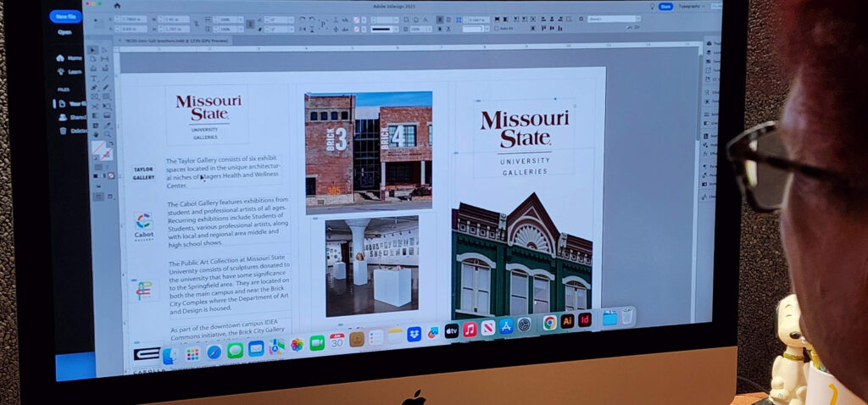Open Google Chrome from the Dock
This screenshot has height=405, width=868.
(x=549, y=323)
